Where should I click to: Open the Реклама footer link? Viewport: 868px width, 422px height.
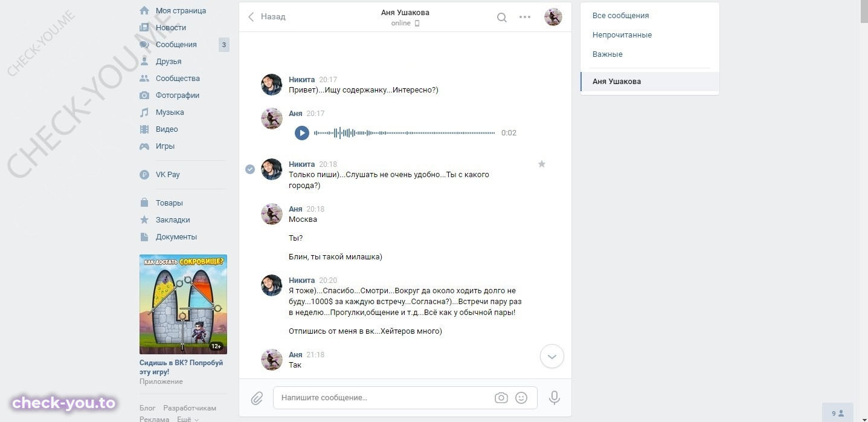pyautogui.click(x=154, y=419)
